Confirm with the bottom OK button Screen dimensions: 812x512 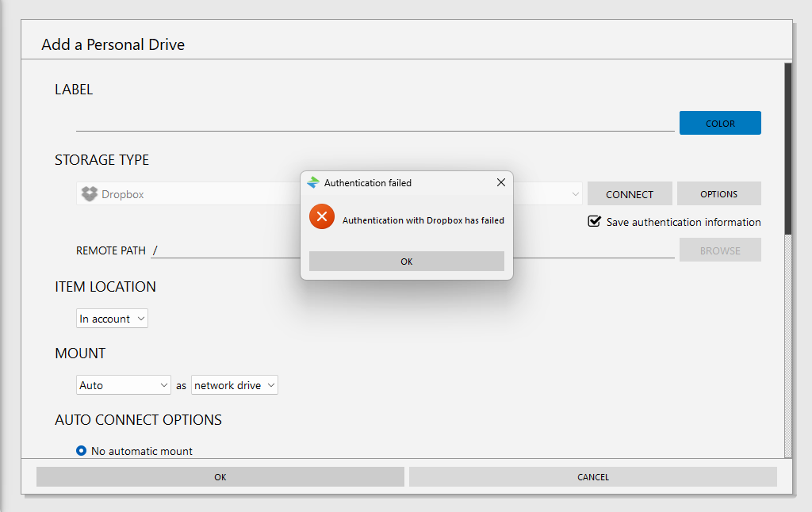(x=220, y=477)
